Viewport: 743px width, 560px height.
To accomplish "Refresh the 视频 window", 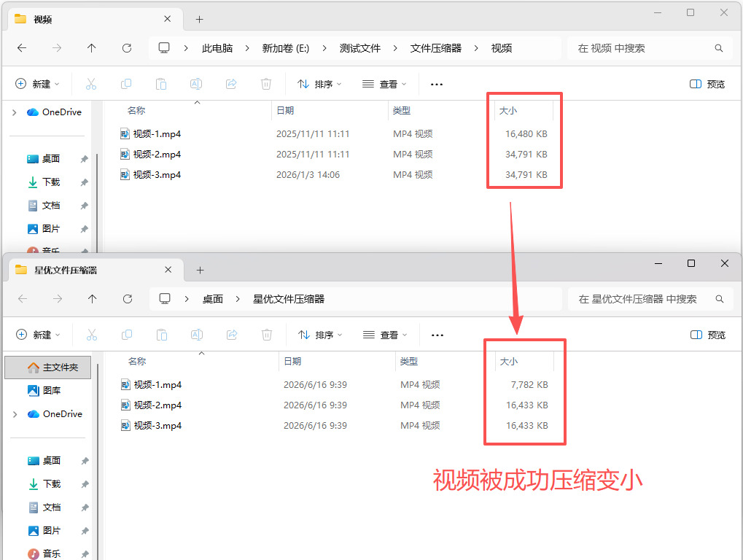I will point(127,48).
